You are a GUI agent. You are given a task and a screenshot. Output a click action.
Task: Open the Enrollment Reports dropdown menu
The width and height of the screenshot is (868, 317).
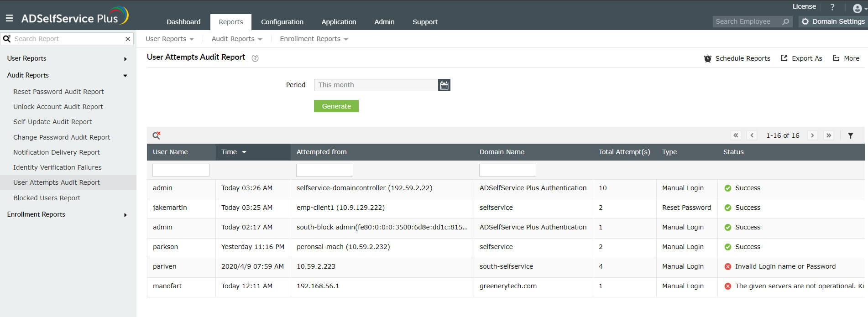(x=314, y=39)
